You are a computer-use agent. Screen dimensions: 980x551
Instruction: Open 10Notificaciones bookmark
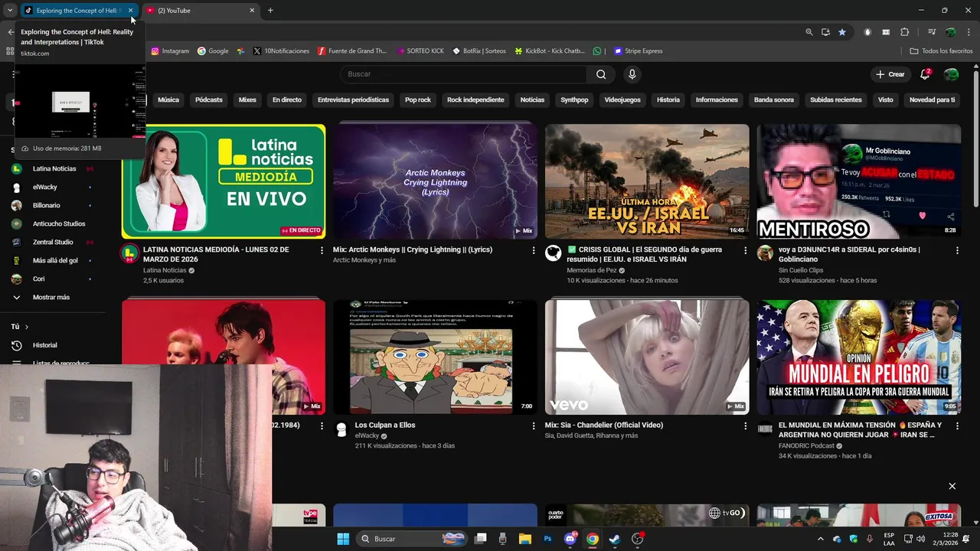[281, 51]
